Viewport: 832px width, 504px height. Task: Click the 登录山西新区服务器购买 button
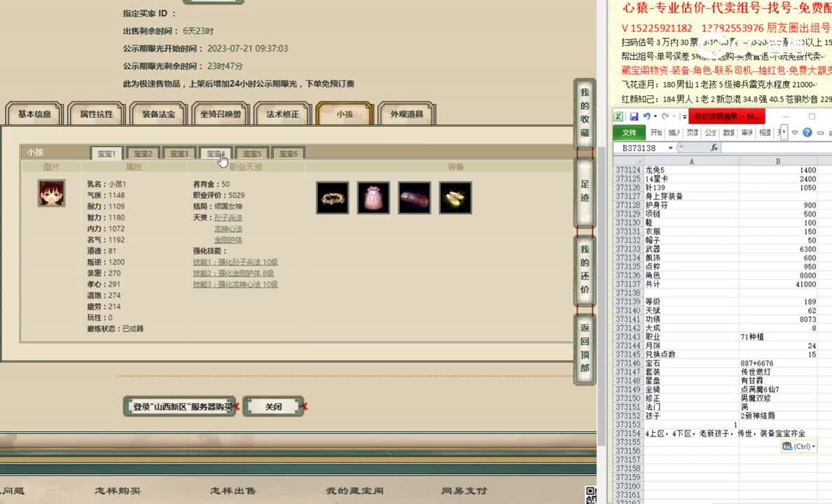point(179,406)
